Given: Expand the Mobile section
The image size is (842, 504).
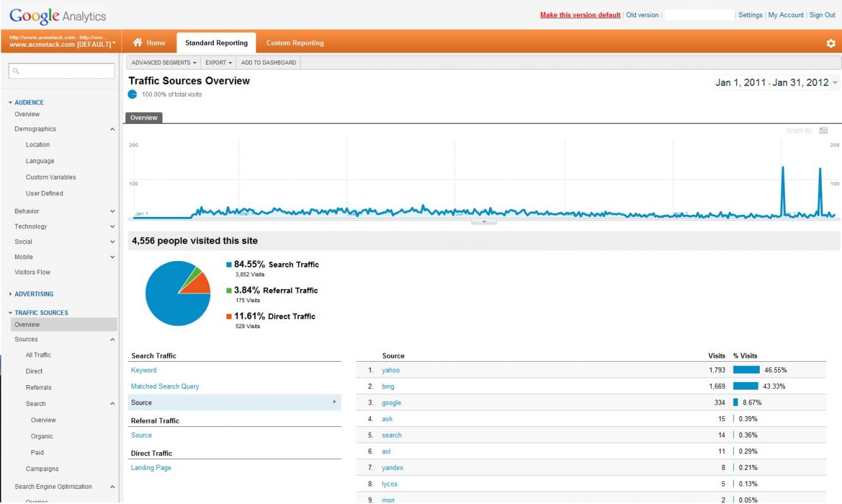Looking at the screenshot, I should 113,257.
